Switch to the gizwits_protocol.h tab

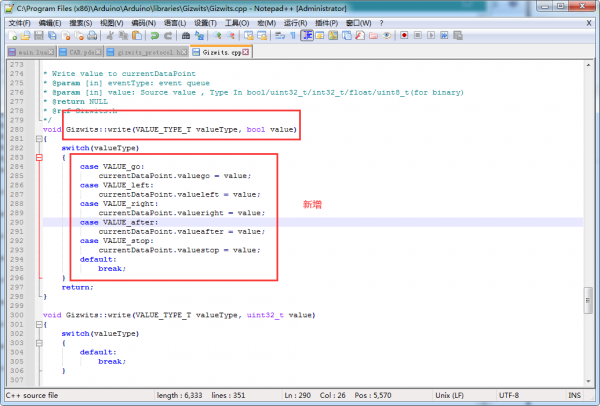point(147,52)
